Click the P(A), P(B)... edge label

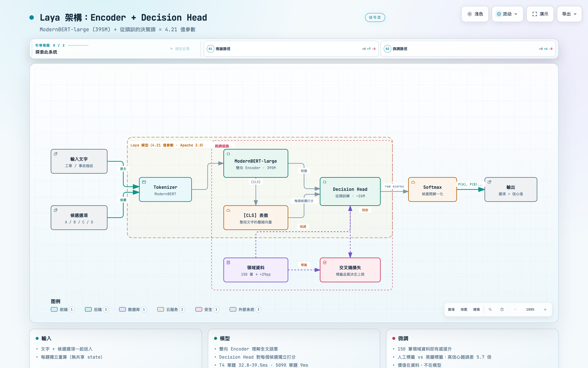coord(470,184)
